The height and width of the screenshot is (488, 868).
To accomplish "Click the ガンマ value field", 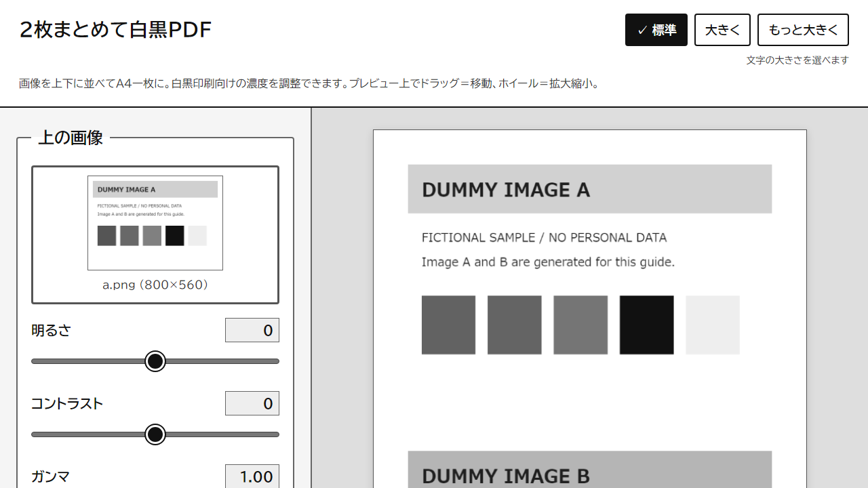I will coord(252,476).
